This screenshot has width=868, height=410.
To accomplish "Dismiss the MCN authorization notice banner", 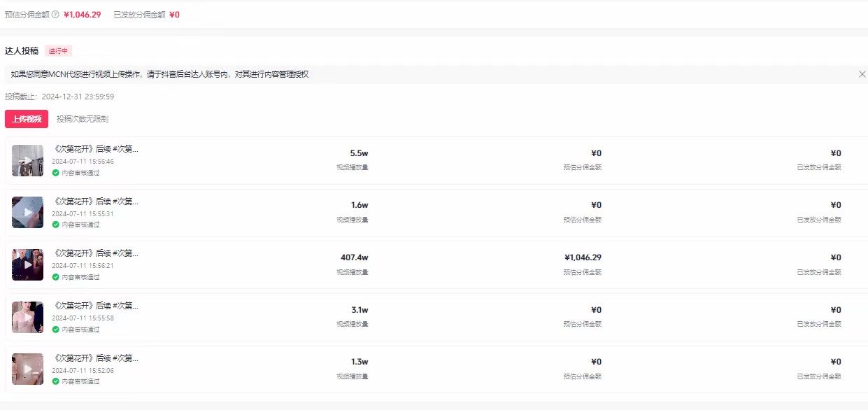I will [x=862, y=74].
